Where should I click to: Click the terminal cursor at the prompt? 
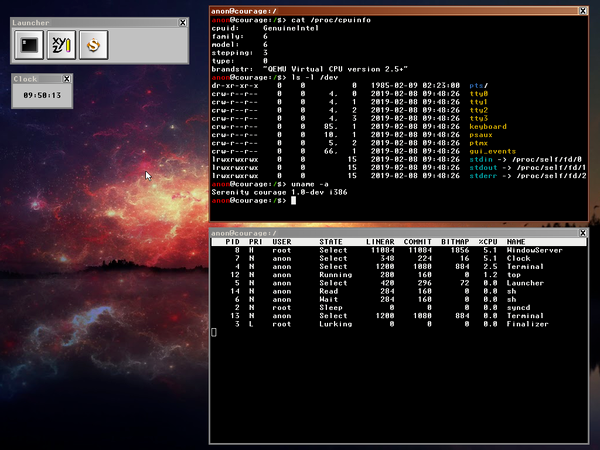click(x=293, y=201)
